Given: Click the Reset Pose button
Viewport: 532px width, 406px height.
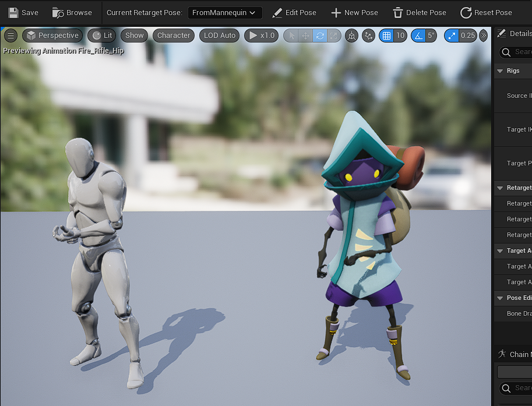Looking at the screenshot, I should pyautogui.click(x=486, y=13).
